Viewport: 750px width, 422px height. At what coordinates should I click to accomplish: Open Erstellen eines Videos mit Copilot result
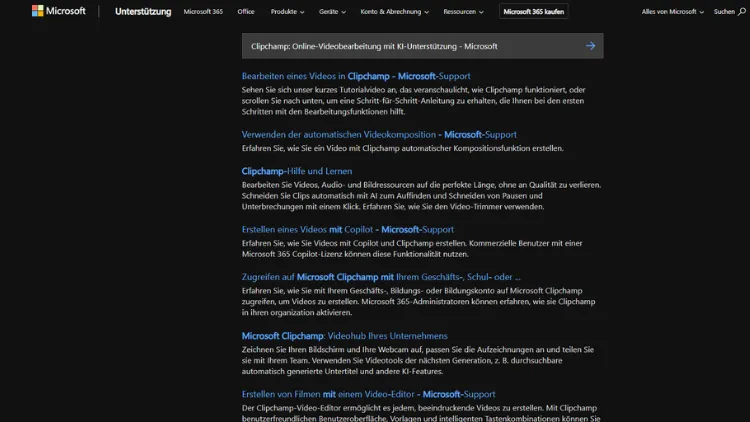tap(348, 229)
